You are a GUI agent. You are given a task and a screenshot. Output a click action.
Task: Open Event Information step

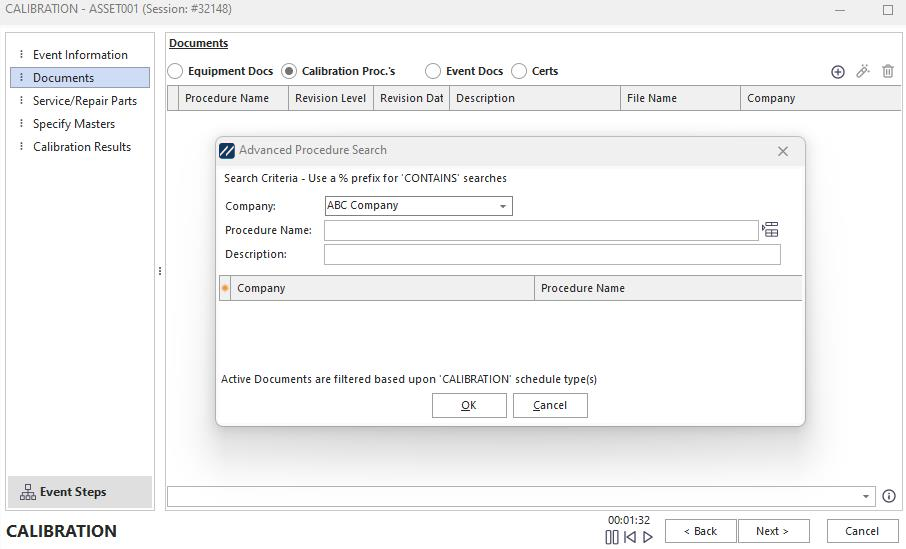point(80,55)
